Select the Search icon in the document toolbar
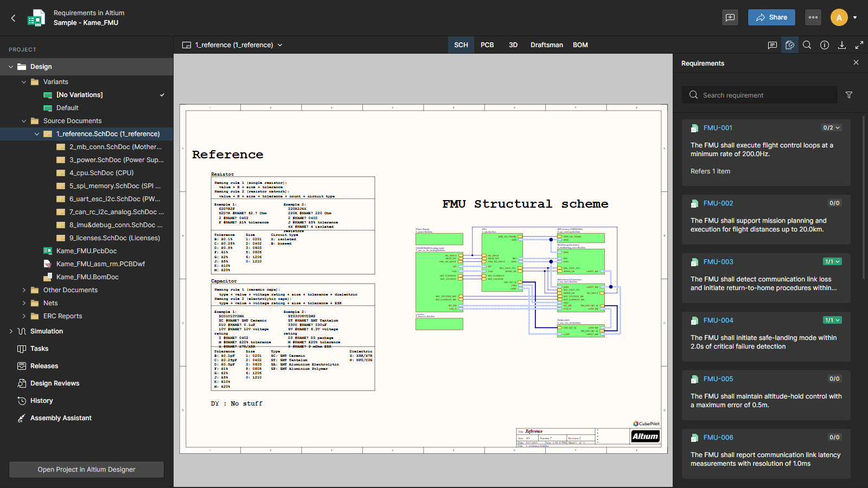 [807, 45]
